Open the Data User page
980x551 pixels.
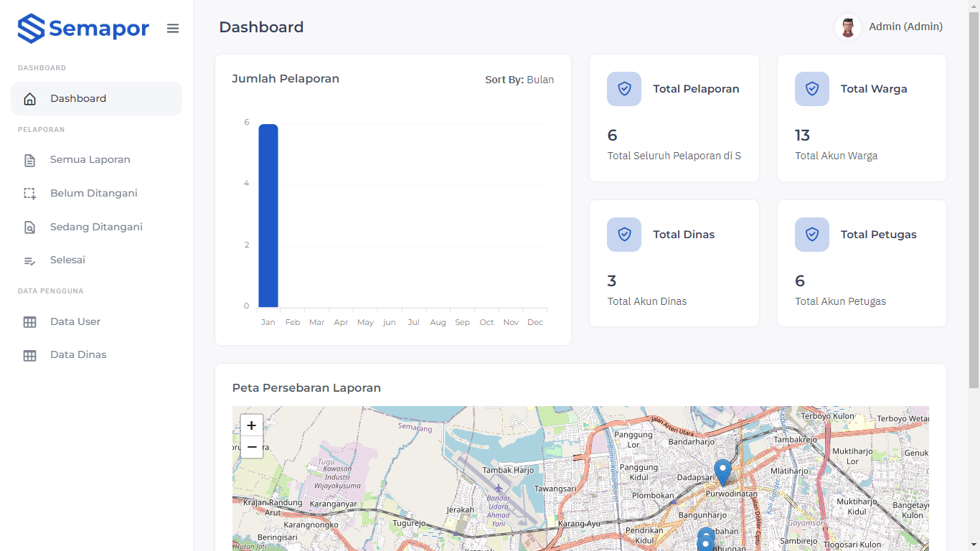click(x=96, y=321)
